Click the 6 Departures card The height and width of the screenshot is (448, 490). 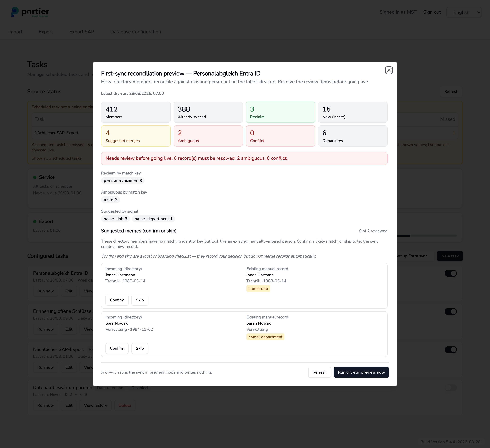pyautogui.click(x=353, y=136)
